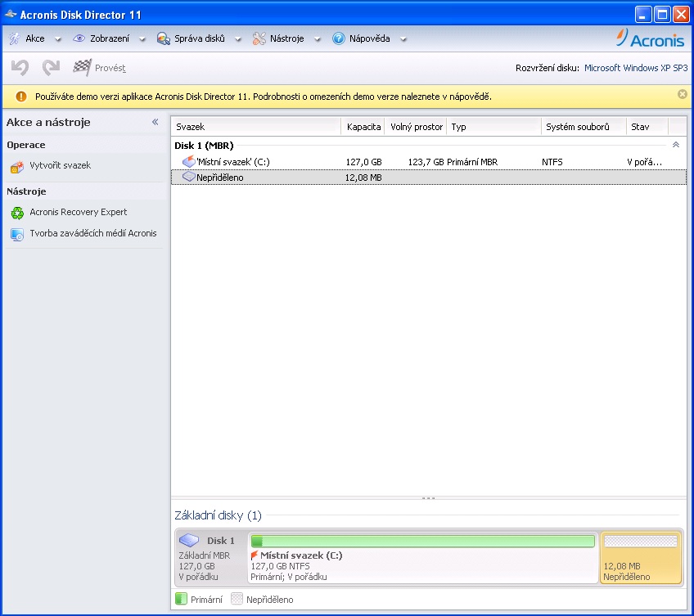Click the redo arrow icon
Image resolution: width=694 pixels, height=616 pixels.
tap(51, 68)
